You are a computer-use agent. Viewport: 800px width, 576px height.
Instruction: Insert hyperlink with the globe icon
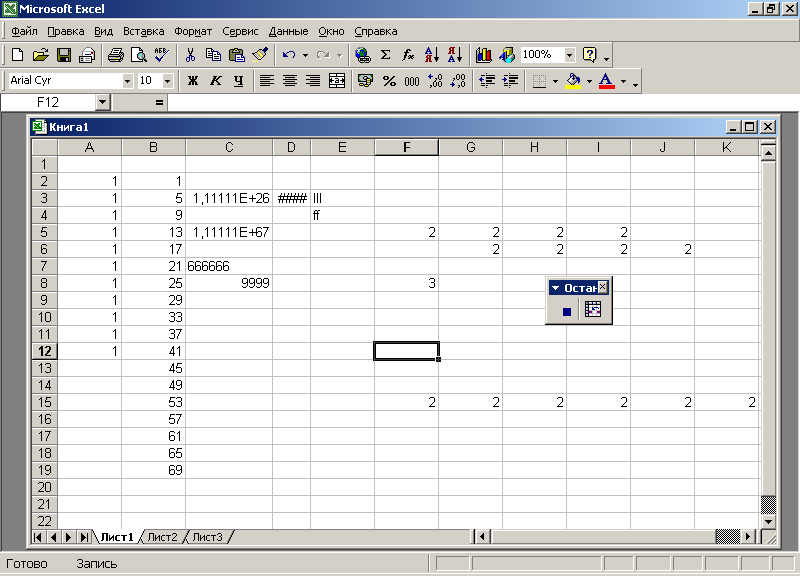[x=363, y=55]
